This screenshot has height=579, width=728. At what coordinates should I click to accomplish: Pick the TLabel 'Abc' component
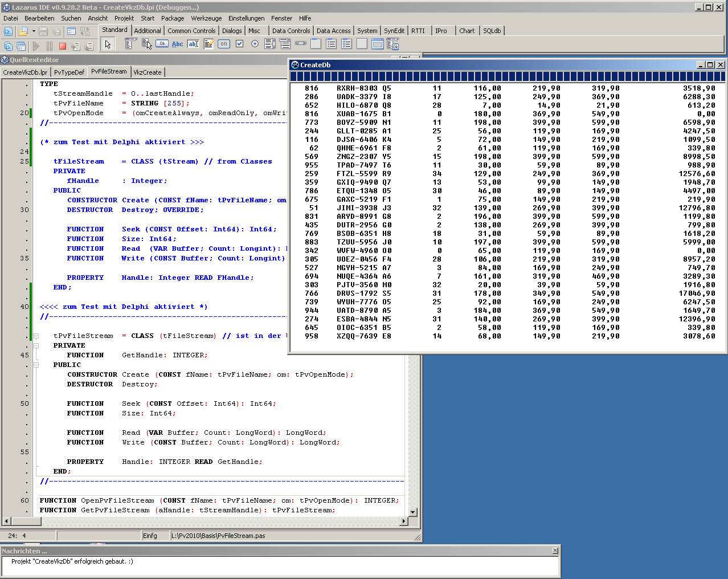pos(177,44)
